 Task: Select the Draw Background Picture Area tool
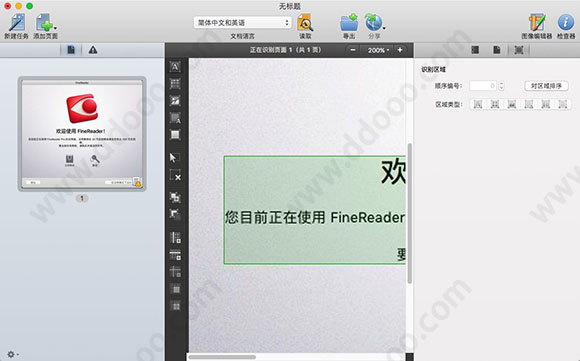175,118
